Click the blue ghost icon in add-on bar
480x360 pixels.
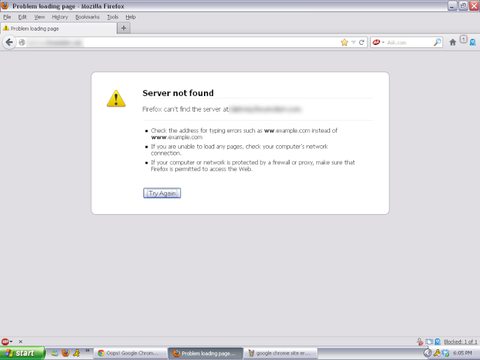(x=438, y=342)
